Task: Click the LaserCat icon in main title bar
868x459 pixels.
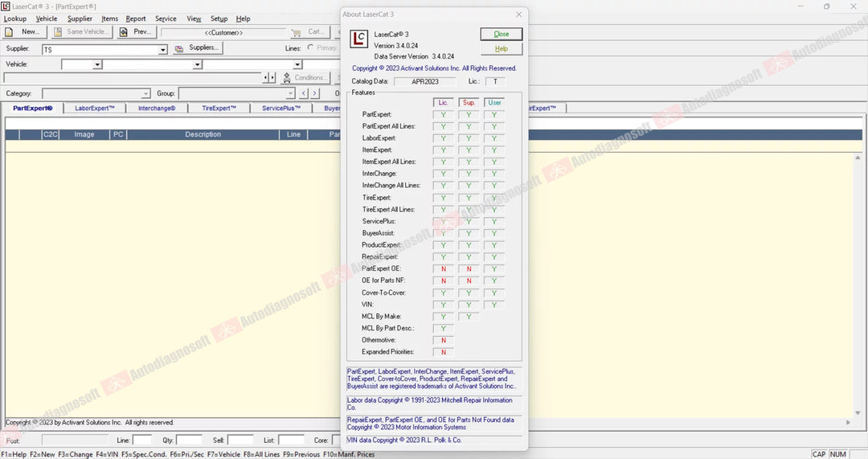Action: click(x=6, y=6)
